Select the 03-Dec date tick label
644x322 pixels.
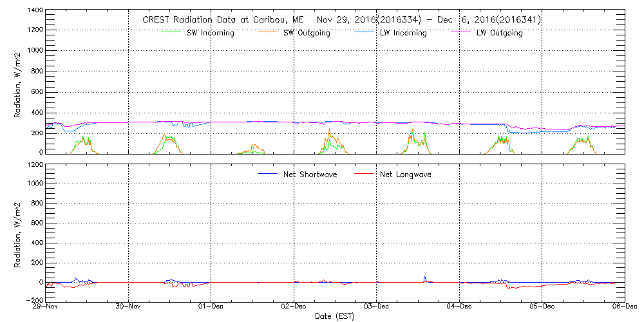click(377, 307)
